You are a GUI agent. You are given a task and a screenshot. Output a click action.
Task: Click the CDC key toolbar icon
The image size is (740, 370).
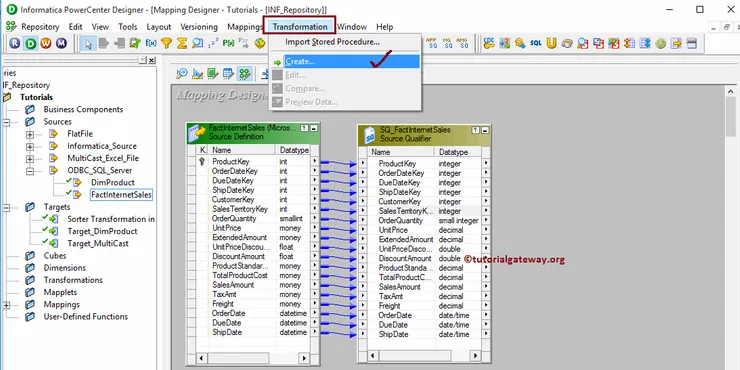tap(489, 43)
